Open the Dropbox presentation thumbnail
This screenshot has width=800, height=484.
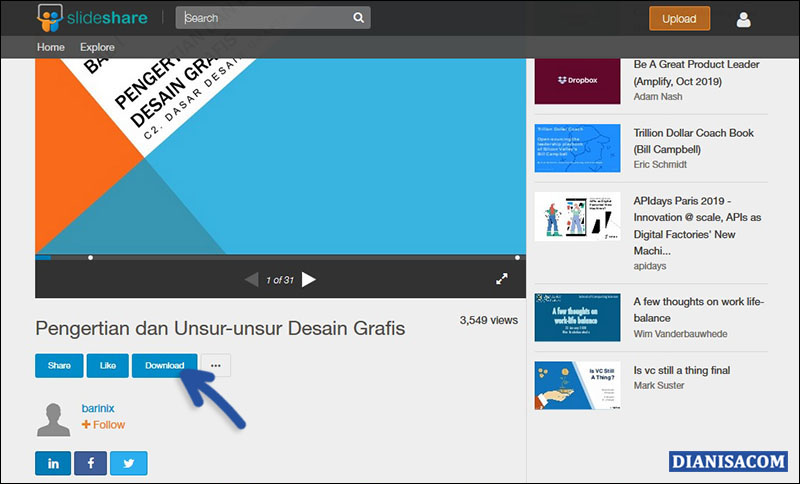(578, 81)
